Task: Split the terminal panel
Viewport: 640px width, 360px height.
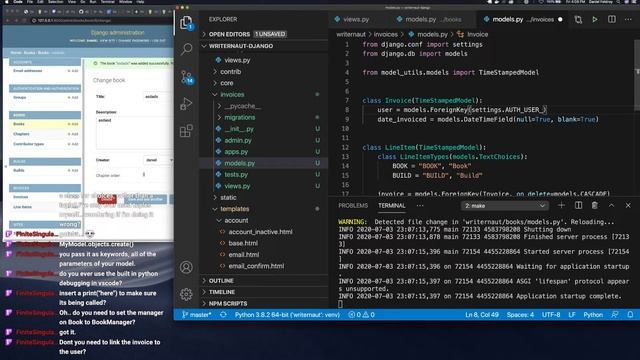Action: 578,205
